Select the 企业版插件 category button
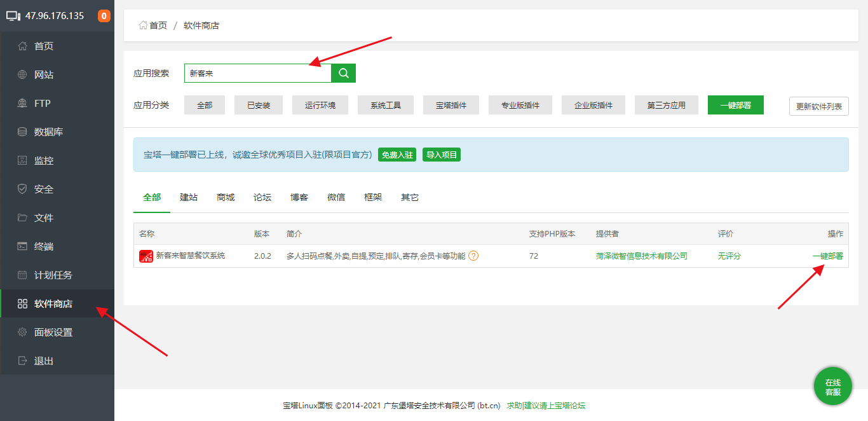Image resolution: width=868 pixels, height=421 pixels. tap(593, 105)
